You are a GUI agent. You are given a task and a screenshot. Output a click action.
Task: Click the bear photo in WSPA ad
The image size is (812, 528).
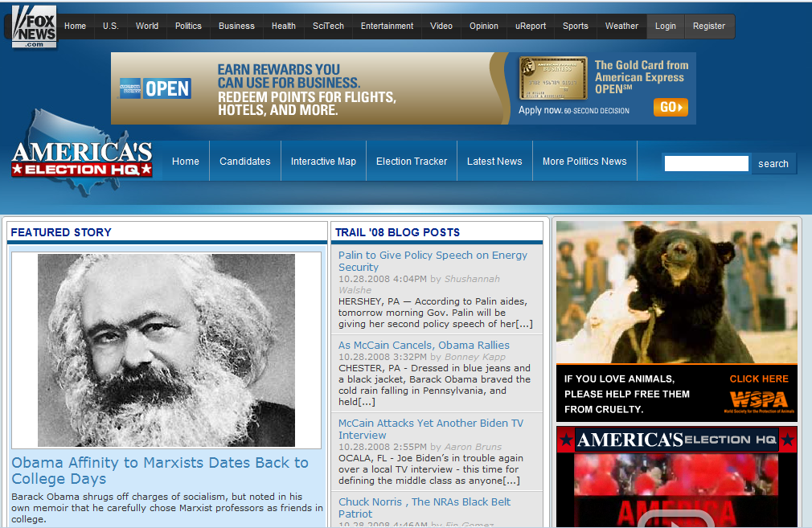click(x=676, y=292)
